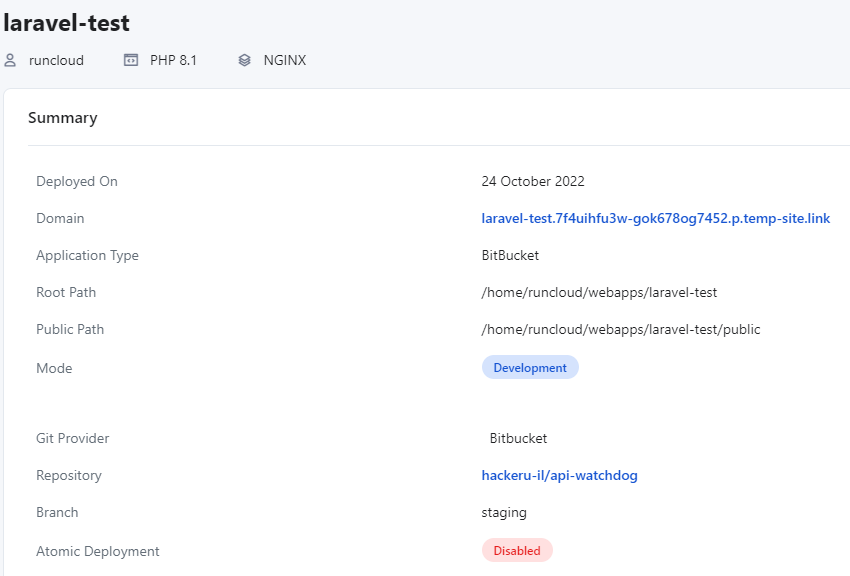Click the BitBucket application type value
850x576 pixels.
pos(510,255)
